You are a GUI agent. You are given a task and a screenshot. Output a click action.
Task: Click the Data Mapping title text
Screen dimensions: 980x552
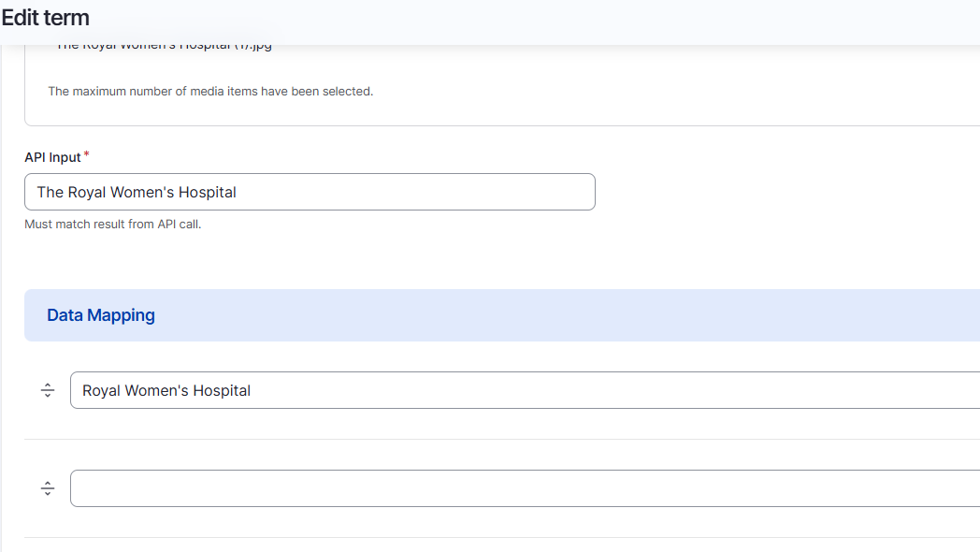click(x=101, y=315)
